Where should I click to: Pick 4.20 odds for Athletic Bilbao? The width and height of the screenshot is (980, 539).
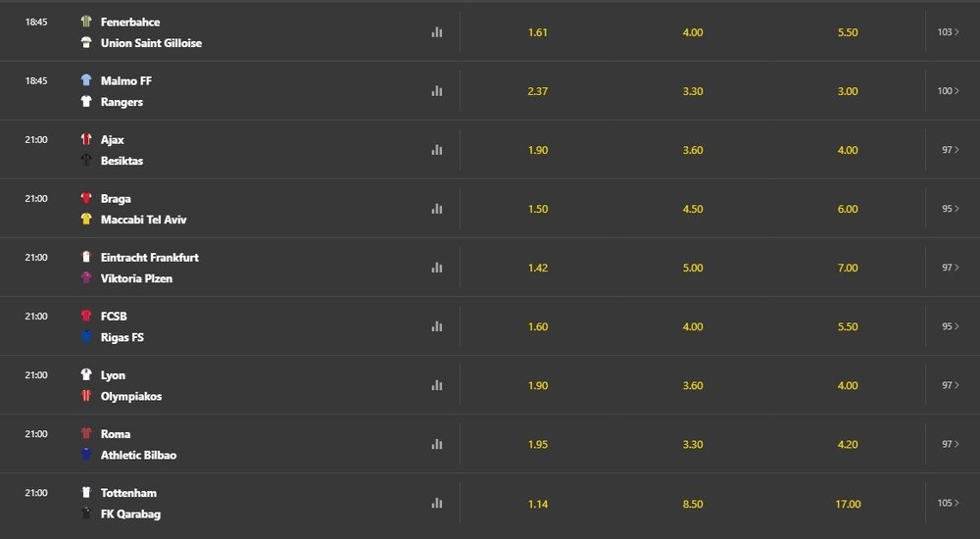[x=848, y=445]
